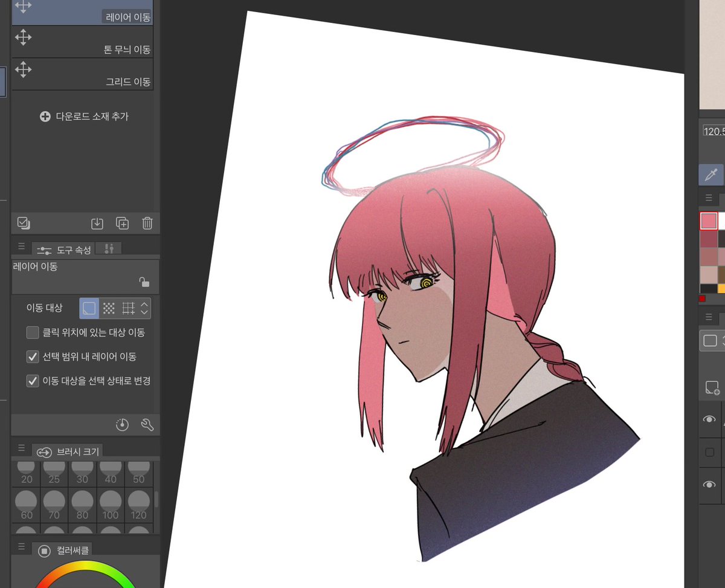The height and width of the screenshot is (588, 725).
Task: Click the new raster layer icon
Action: tap(712, 388)
